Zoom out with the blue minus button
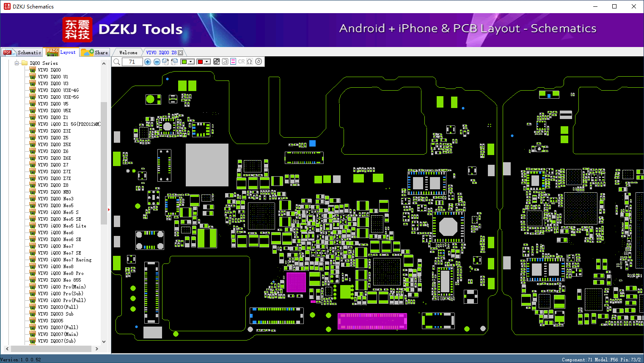Image resolution: width=644 pixels, height=363 pixels. [x=157, y=62]
